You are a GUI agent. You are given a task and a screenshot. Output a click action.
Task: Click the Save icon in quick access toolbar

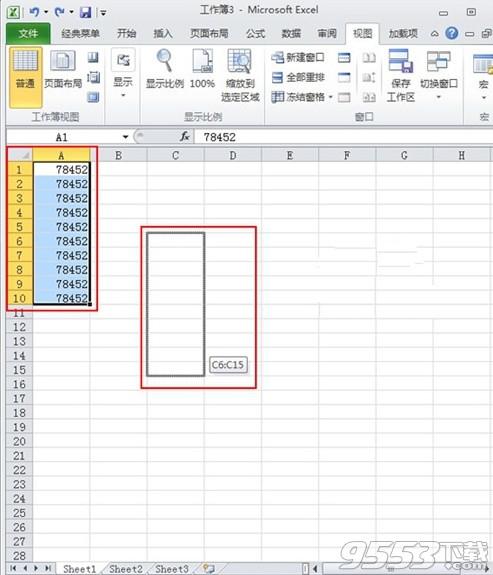85,12
